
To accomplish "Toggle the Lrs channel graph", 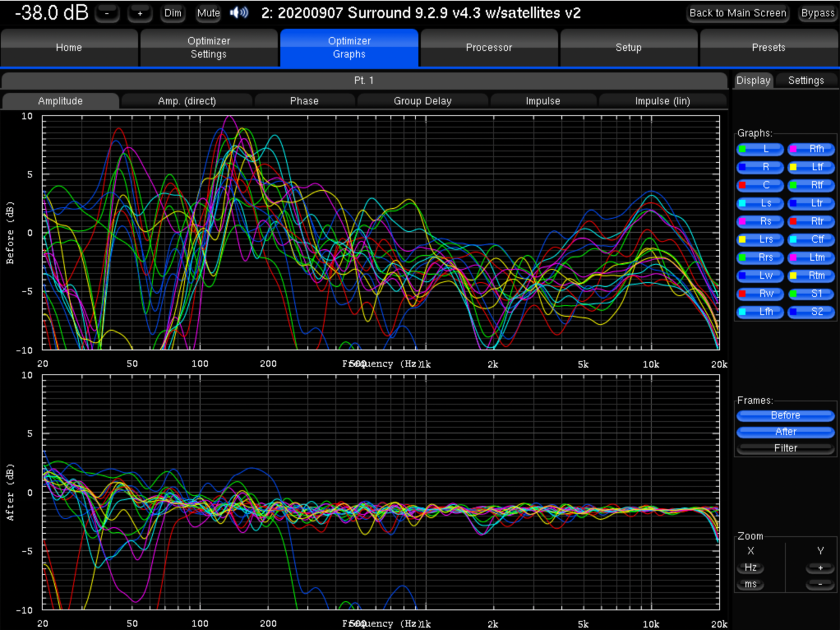I will [x=760, y=240].
